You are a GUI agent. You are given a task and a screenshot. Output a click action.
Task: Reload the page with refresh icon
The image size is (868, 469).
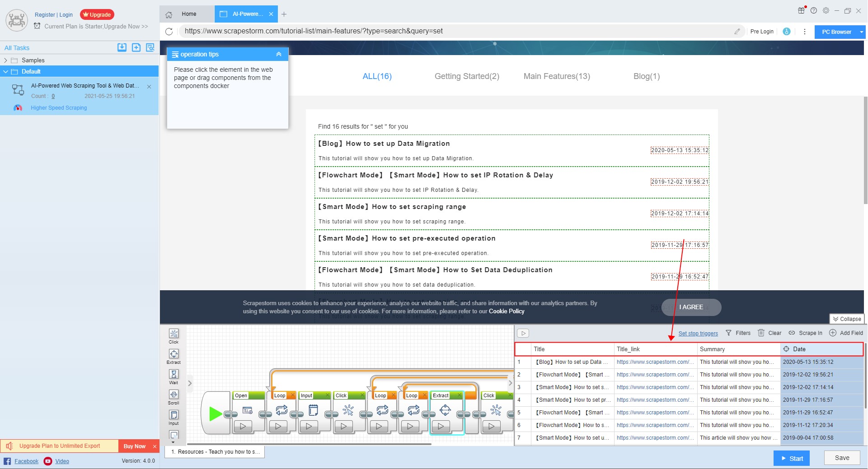(x=169, y=31)
